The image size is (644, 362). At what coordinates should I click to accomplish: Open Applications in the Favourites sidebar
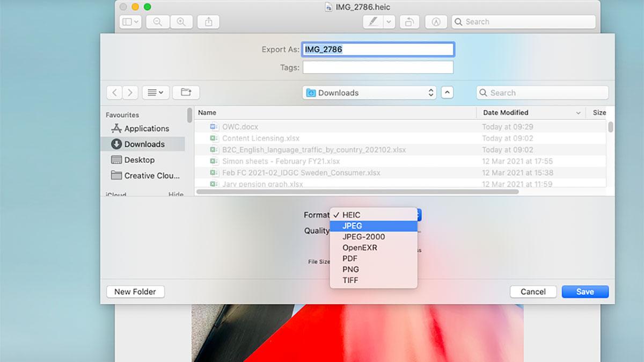point(142,129)
